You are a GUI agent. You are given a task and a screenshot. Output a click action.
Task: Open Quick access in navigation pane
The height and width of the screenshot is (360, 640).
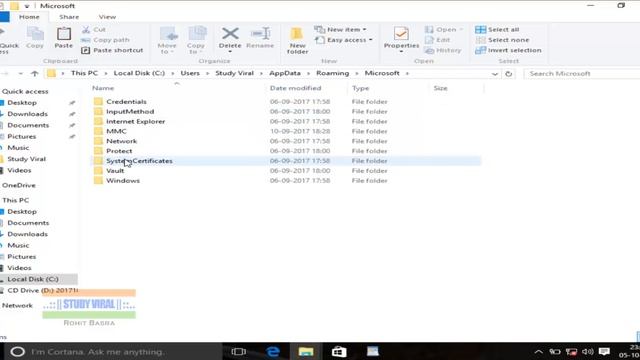25,91
